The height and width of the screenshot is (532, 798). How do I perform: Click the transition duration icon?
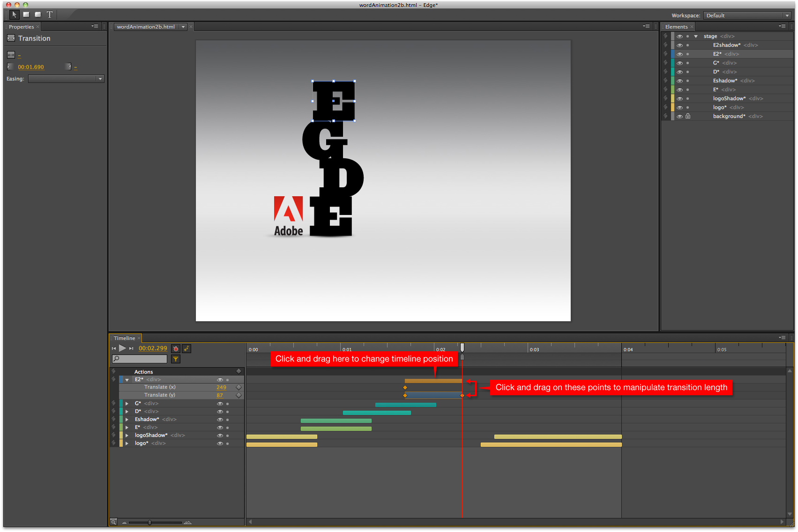[11, 55]
